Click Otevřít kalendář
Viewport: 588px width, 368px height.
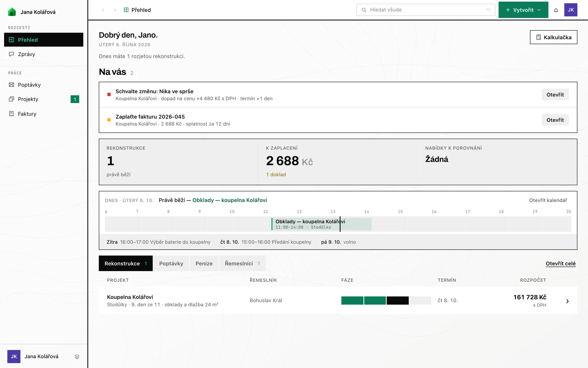[548, 200]
